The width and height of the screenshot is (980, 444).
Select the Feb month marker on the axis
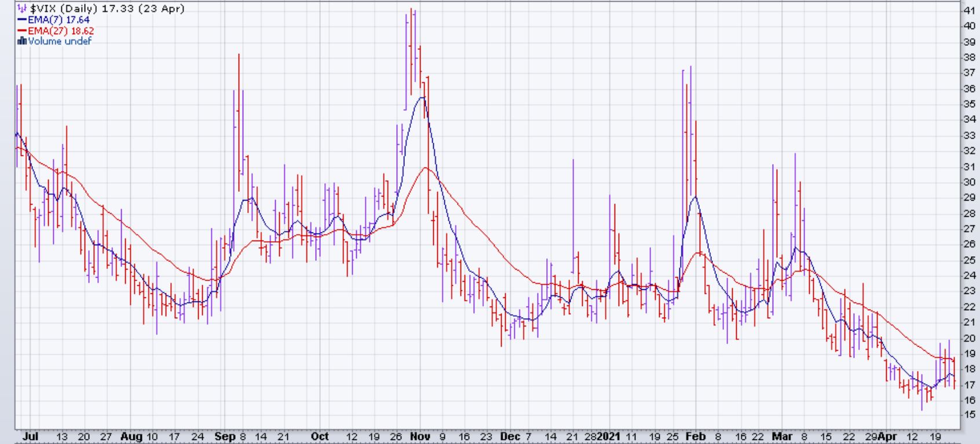coord(695,436)
